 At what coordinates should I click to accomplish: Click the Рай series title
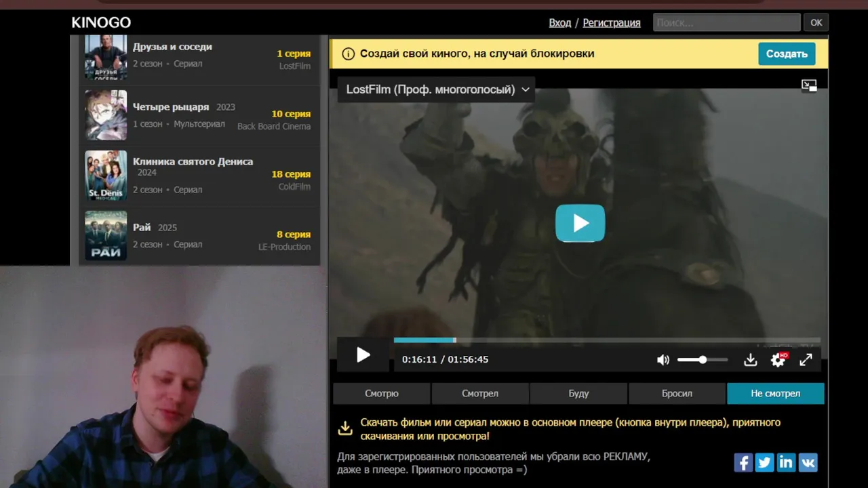(x=142, y=228)
